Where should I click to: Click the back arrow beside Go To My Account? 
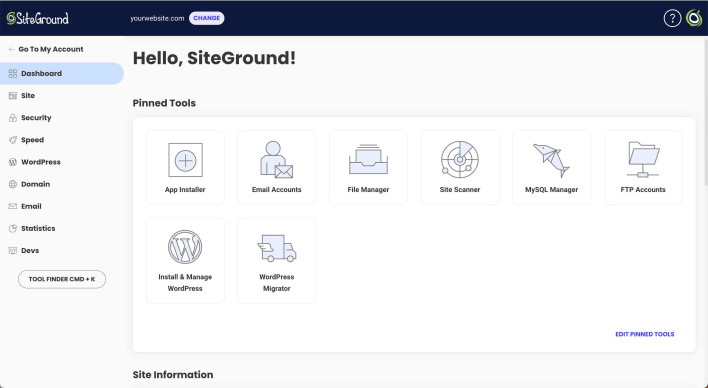(x=11, y=49)
